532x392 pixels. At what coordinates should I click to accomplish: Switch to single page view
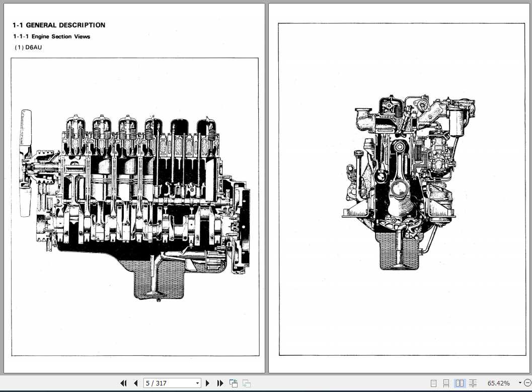(x=433, y=383)
